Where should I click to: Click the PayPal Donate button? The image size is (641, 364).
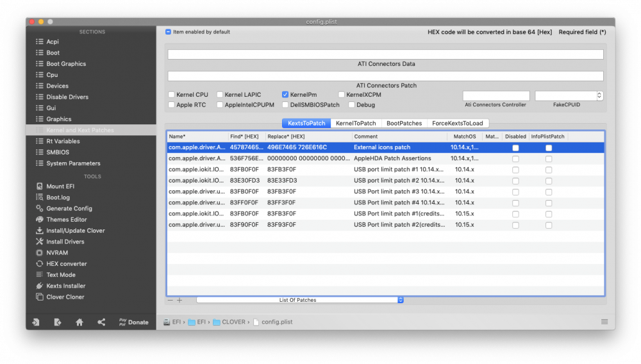click(134, 322)
